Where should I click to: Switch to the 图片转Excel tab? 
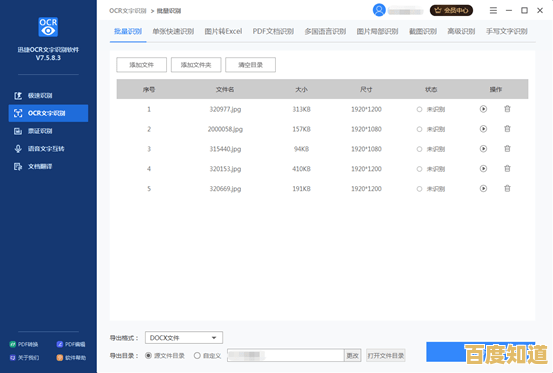[223, 31]
